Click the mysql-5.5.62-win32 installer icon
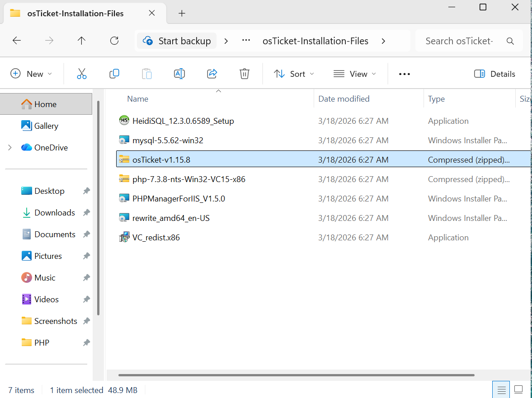 point(124,140)
